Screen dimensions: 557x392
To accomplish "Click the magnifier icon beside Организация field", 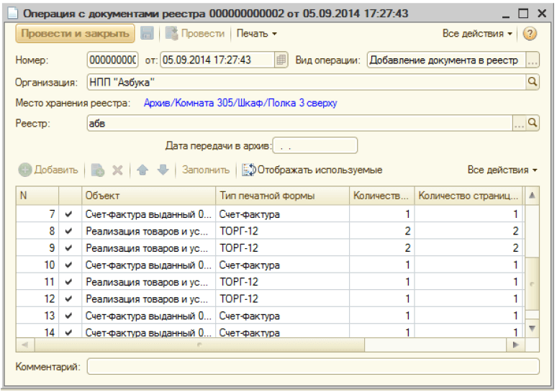I will (533, 82).
